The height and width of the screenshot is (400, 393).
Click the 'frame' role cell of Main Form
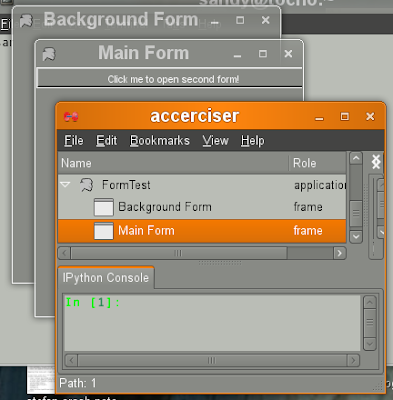[308, 231]
